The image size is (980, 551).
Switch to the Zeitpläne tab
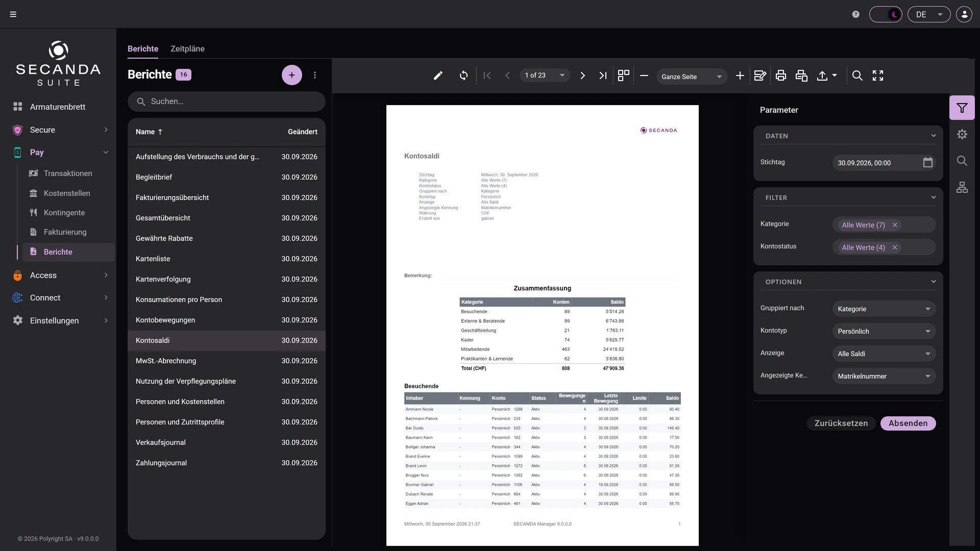[x=187, y=48]
